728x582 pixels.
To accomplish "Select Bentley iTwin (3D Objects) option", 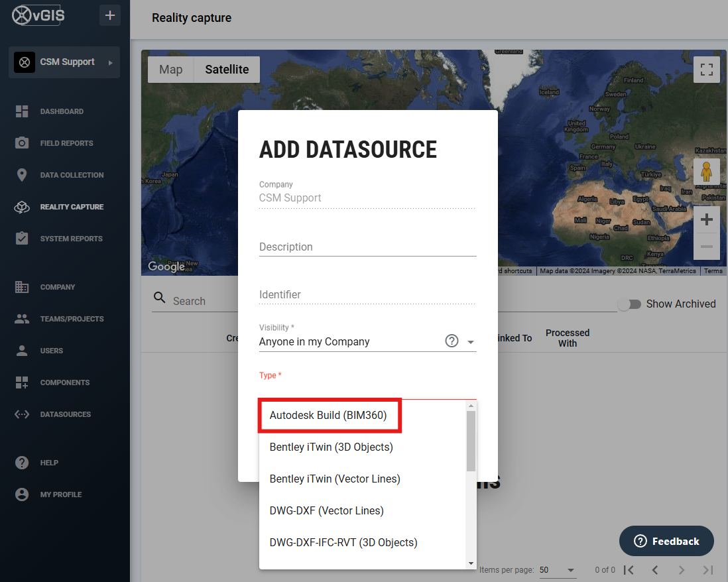I will (362, 447).
